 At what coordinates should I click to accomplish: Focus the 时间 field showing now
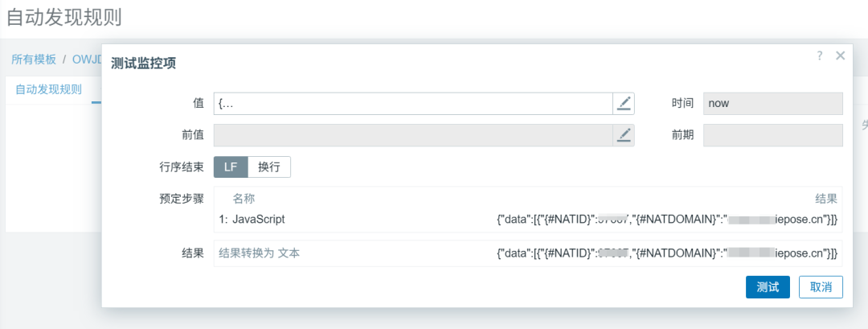[772, 103]
